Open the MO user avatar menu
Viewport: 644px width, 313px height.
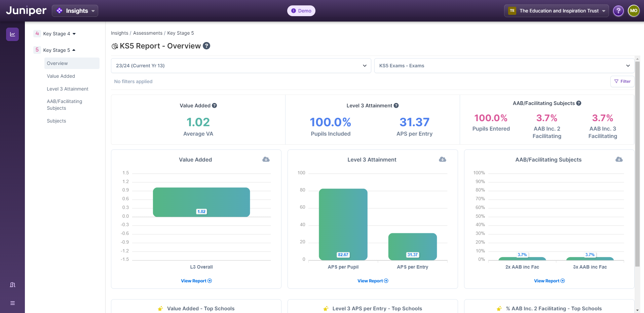[634, 11]
